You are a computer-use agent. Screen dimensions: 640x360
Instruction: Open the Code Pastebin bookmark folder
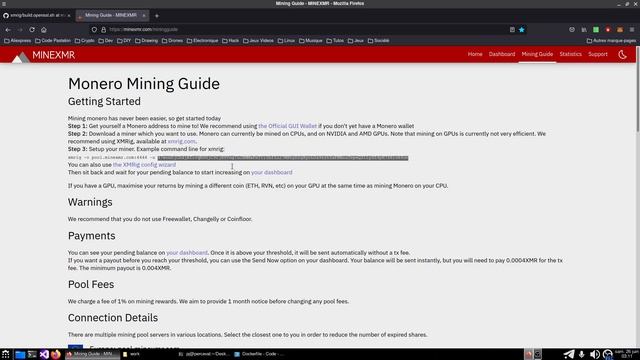(x=53, y=41)
